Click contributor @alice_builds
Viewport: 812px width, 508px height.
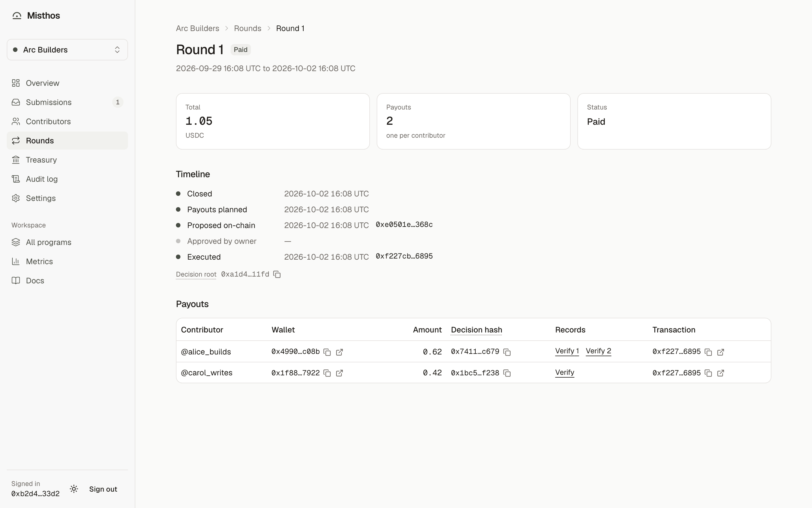pos(206,352)
